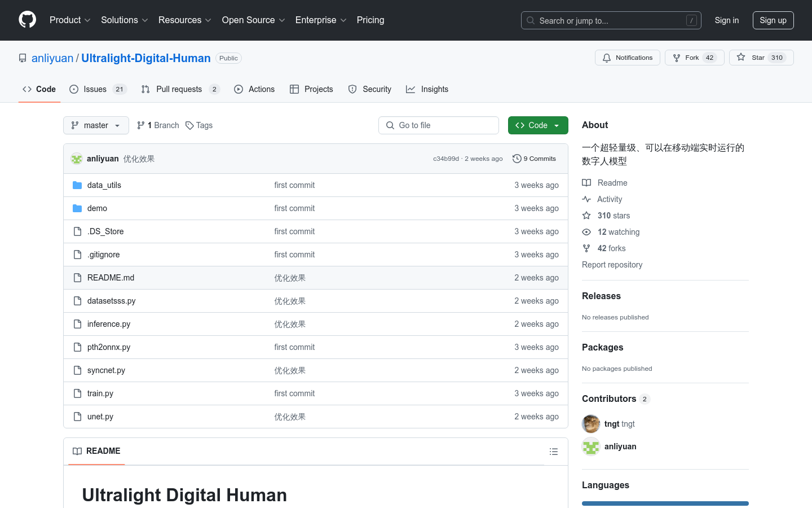Click the Sign in link
Screen dimensions: 812x508
[x=727, y=20]
